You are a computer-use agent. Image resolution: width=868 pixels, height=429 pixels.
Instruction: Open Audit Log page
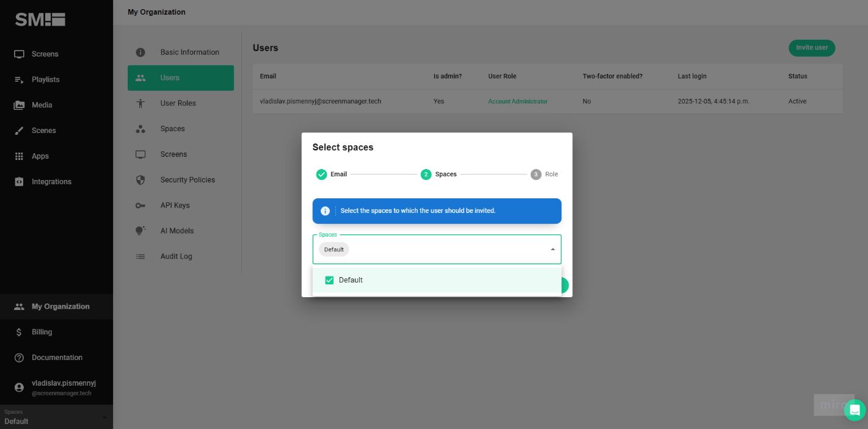point(181,256)
